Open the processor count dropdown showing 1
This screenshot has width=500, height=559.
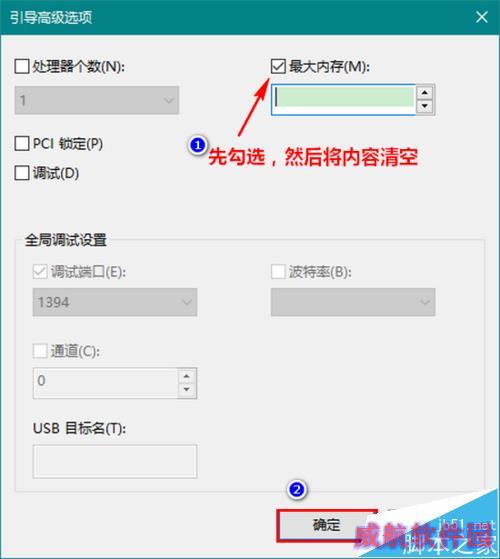click(x=97, y=100)
